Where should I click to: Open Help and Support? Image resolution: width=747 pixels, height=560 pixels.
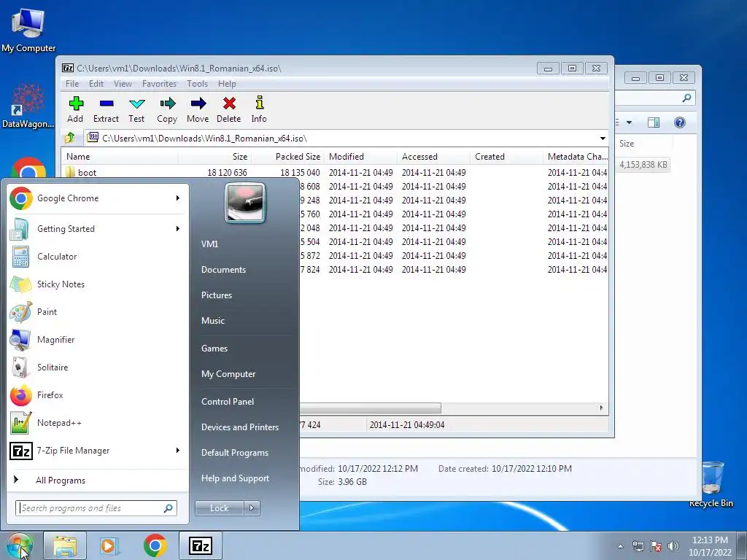point(236,478)
